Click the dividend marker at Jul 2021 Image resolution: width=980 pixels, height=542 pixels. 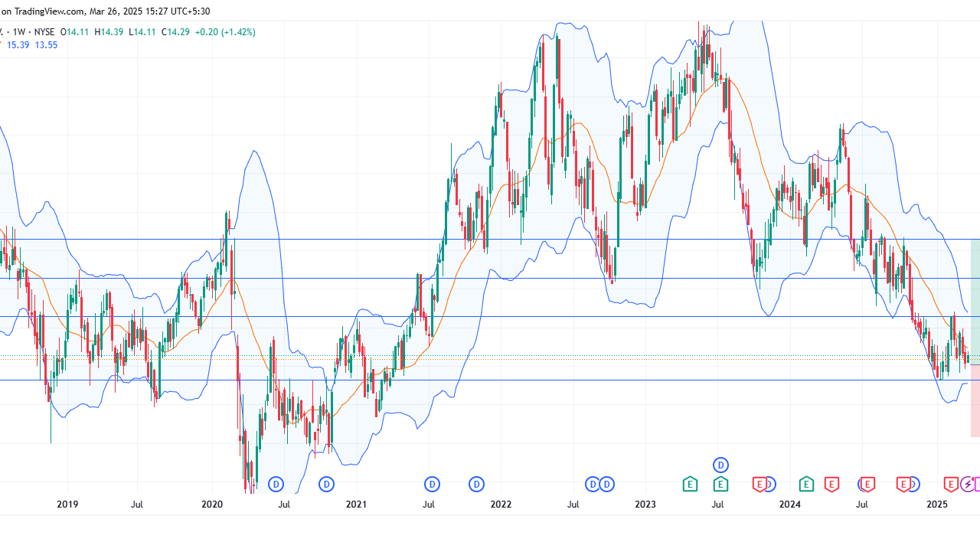(432, 484)
